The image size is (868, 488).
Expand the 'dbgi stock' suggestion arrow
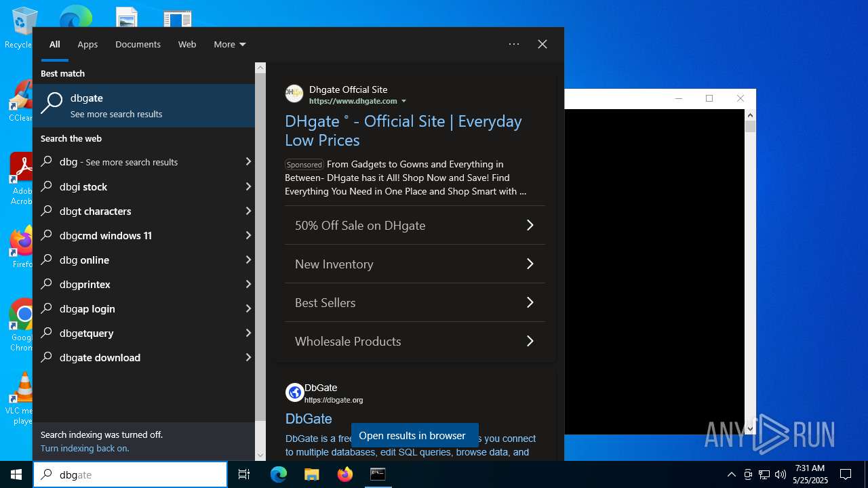click(x=248, y=186)
